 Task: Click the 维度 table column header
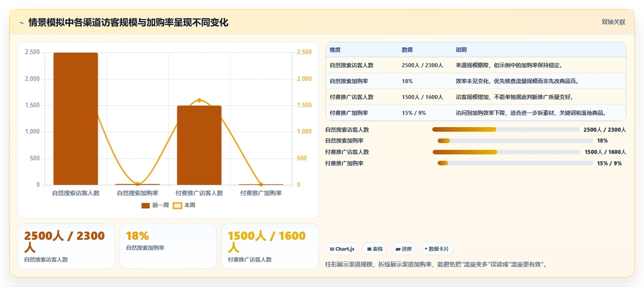click(x=335, y=50)
